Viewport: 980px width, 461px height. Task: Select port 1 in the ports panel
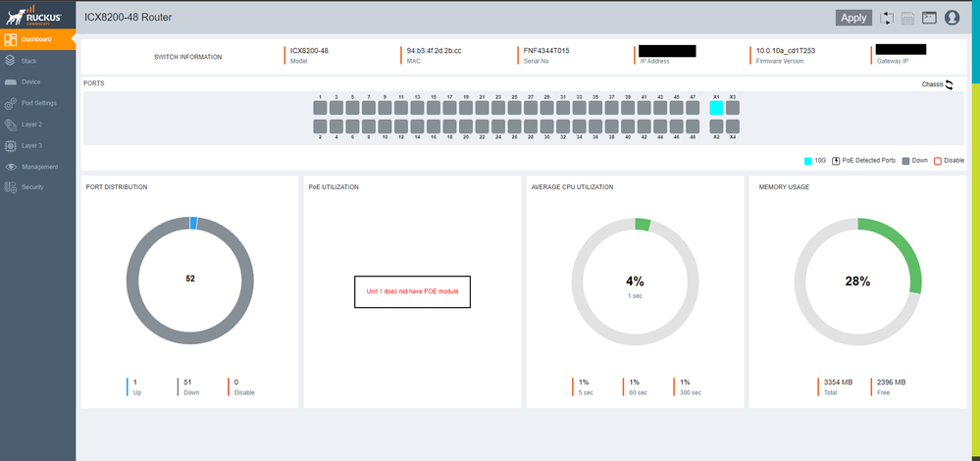point(320,108)
